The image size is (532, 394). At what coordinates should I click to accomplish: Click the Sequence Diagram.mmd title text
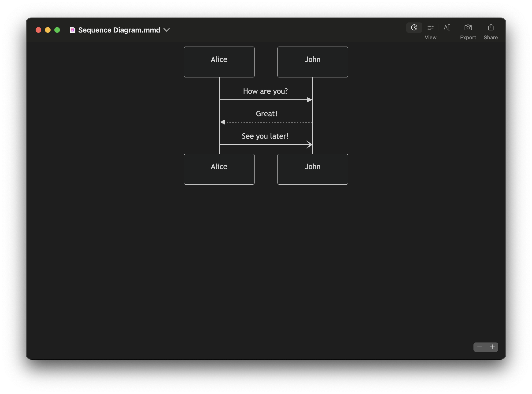coord(119,30)
